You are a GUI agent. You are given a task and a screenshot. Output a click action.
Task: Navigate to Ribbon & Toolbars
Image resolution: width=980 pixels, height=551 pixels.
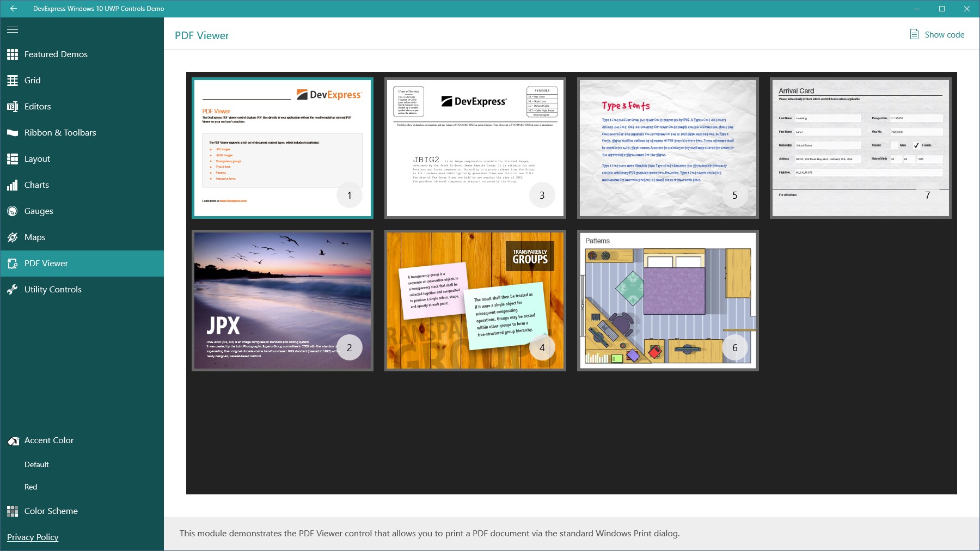[x=82, y=133]
